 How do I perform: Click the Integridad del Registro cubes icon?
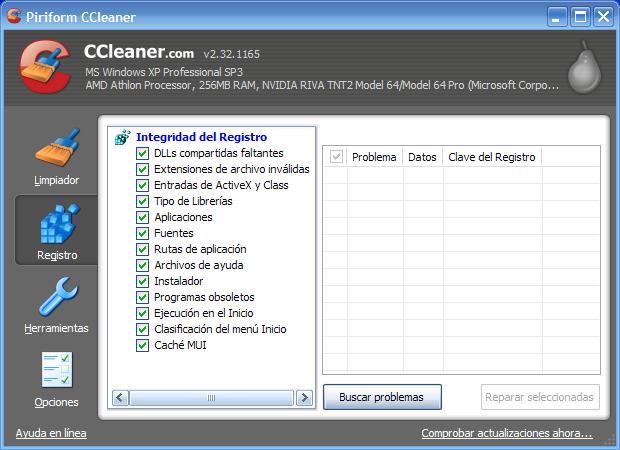pyautogui.click(x=123, y=137)
